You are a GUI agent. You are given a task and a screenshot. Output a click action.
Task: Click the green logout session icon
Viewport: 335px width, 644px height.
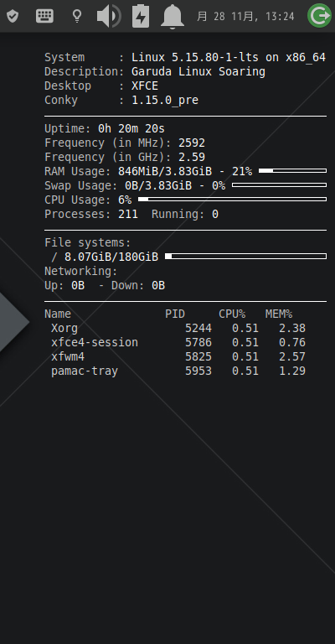319,16
